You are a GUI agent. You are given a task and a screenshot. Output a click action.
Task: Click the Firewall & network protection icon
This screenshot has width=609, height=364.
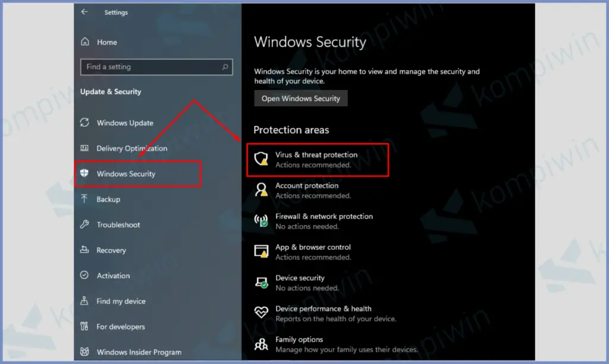pyautogui.click(x=260, y=221)
